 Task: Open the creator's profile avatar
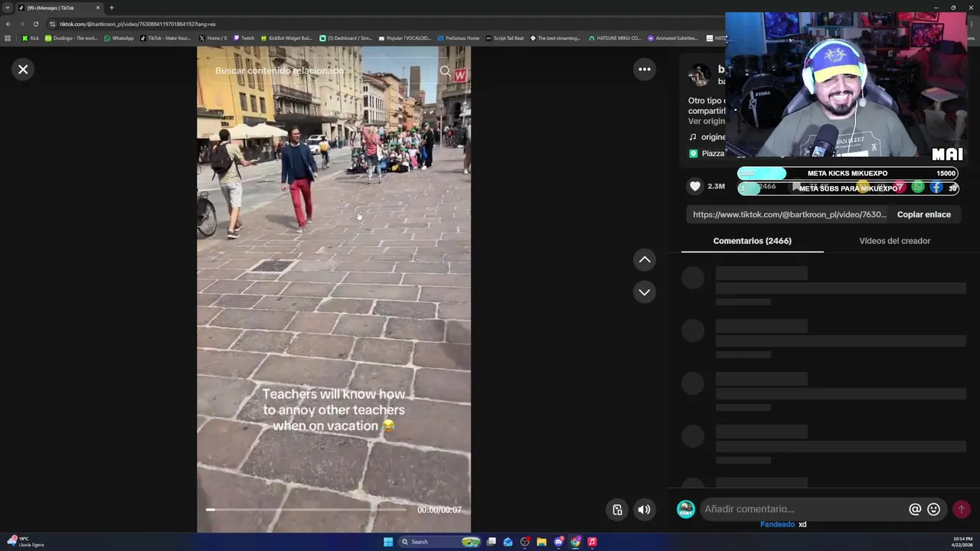(699, 75)
